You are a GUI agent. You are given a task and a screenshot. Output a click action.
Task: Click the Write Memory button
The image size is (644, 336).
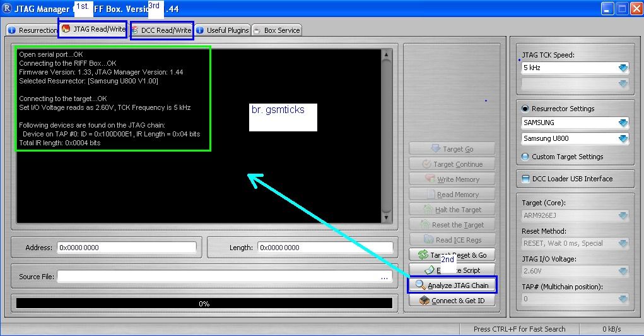tap(452, 179)
